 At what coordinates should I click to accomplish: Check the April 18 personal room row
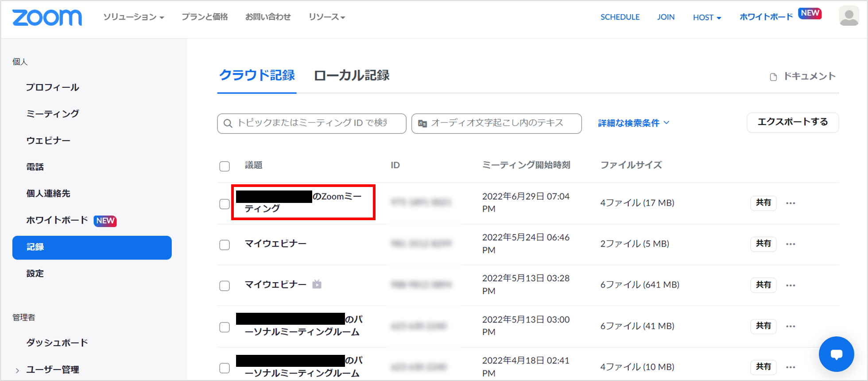tap(225, 368)
